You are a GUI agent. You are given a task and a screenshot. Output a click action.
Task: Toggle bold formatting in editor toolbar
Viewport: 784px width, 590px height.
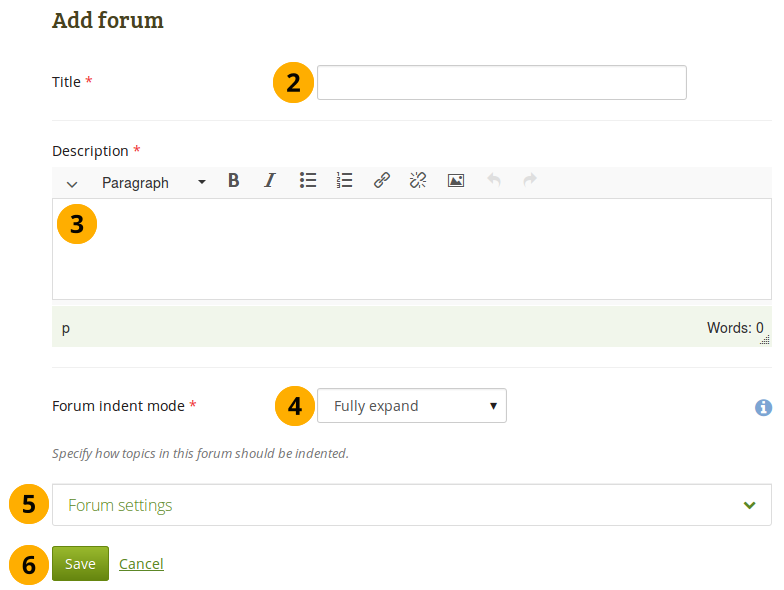233,181
